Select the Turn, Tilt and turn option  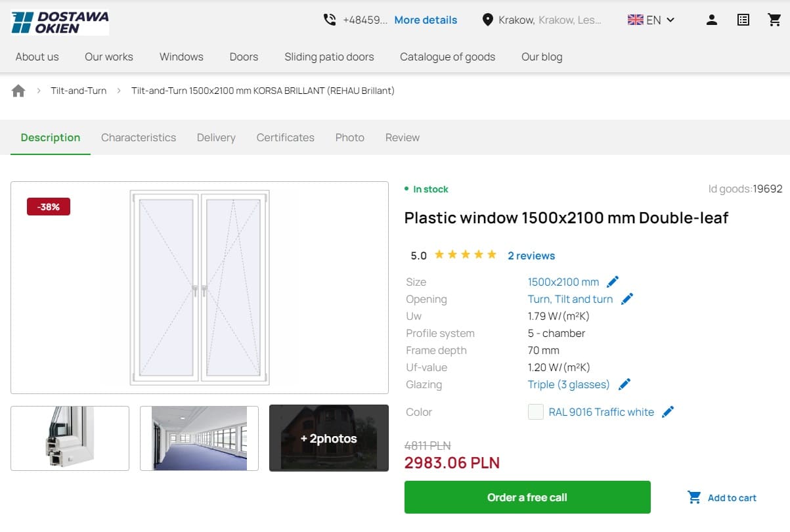(x=571, y=298)
